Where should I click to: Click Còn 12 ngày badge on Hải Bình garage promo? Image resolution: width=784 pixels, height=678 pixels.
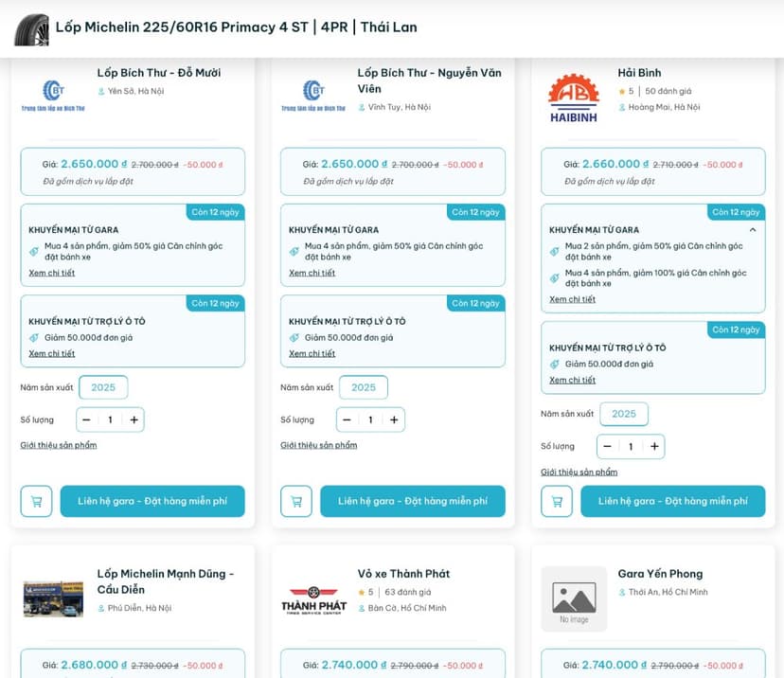pos(736,212)
